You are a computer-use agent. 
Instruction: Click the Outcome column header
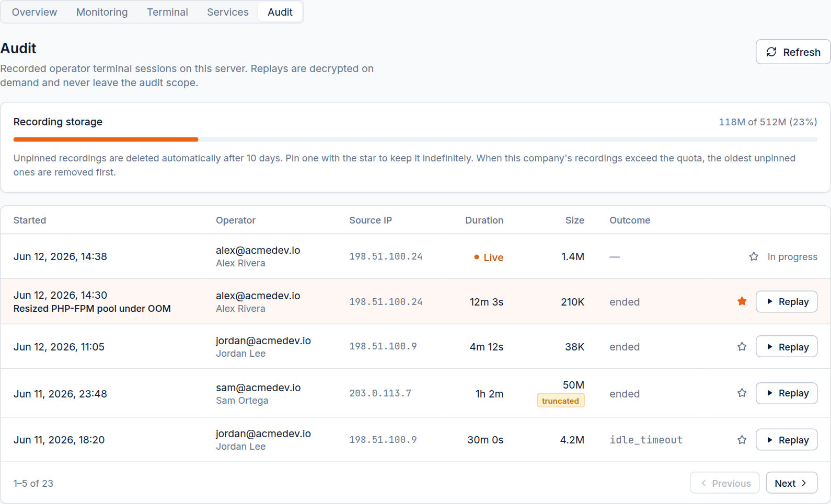click(x=630, y=220)
